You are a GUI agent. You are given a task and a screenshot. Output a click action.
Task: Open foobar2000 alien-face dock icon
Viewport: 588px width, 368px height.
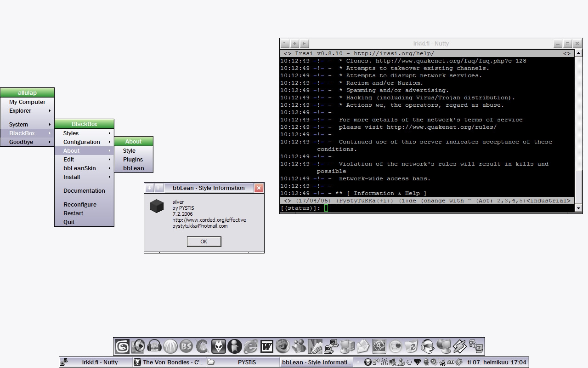[x=218, y=346]
